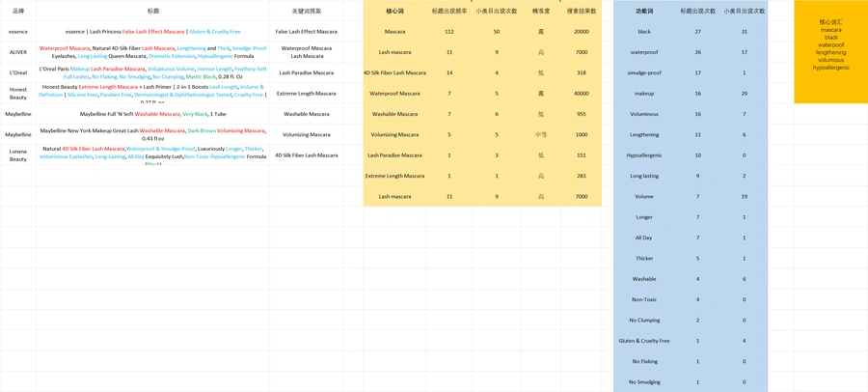
Task: Select the Volume function word cell
Action: 644,196
